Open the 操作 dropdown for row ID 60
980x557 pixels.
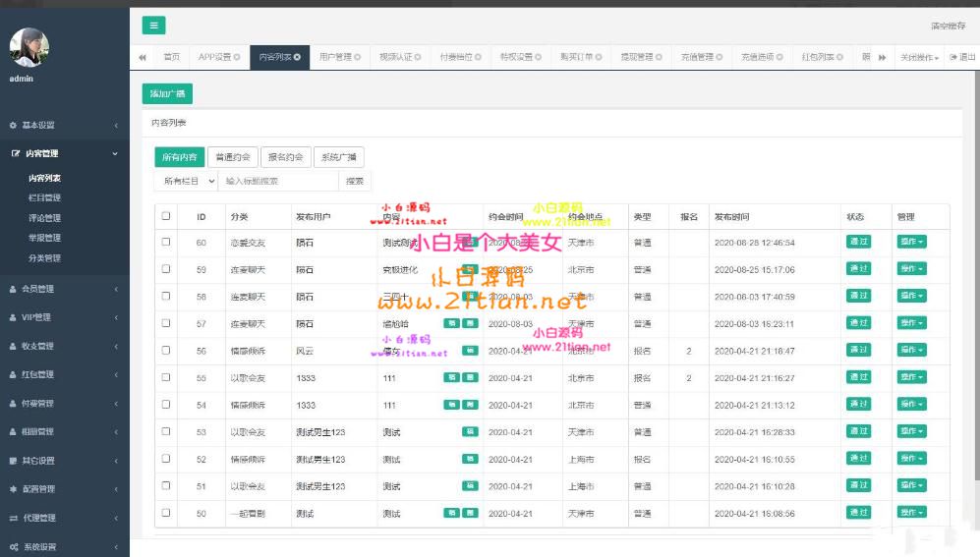coord(912,242)
